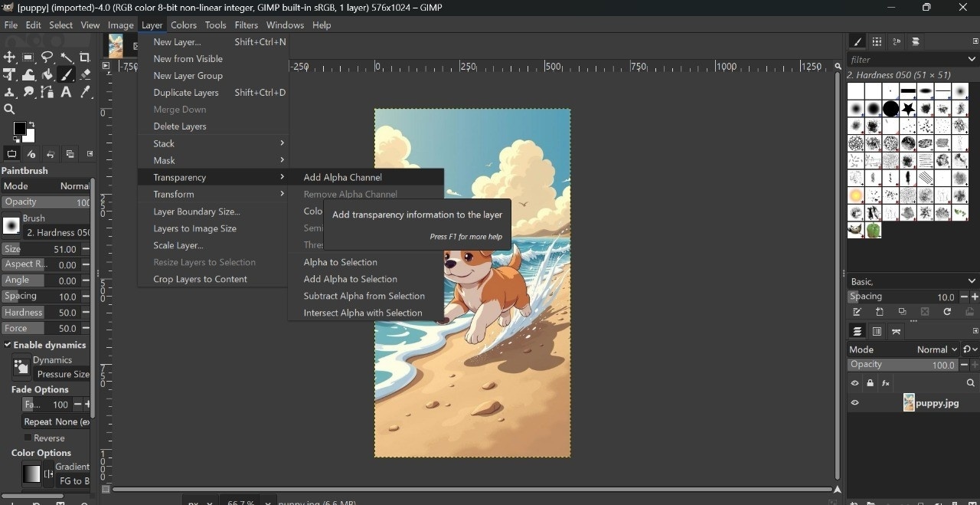The image size is (980, 505).
Task: Select the Zoom magnifier tool
Action: point(9,110)
